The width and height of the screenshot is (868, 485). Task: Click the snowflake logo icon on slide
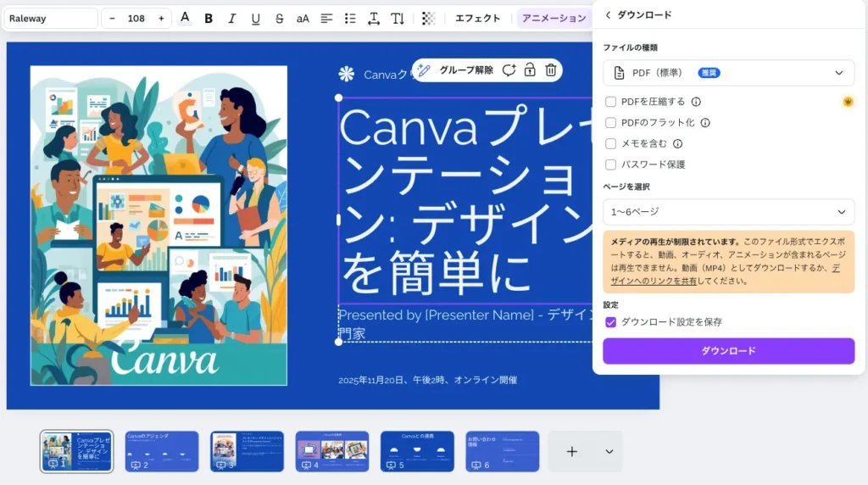(x=347, y=74)
